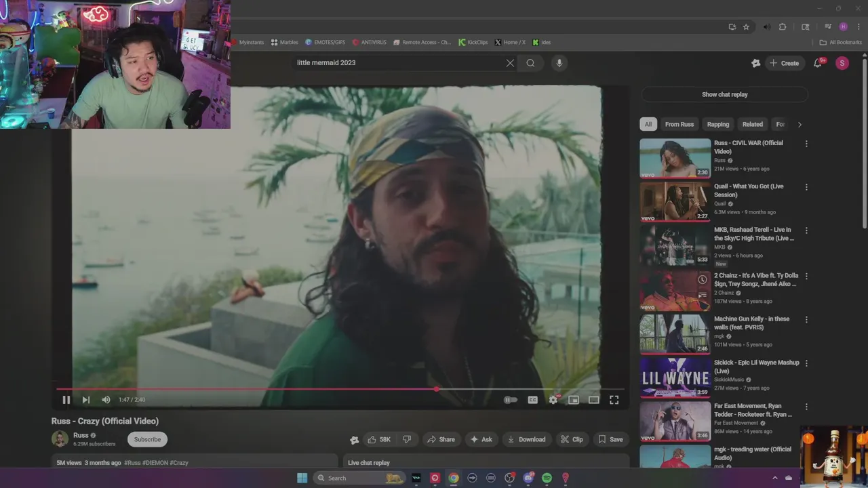
Task: Open options for Sickick Lil Wayne Mashup
Action: (x=806, y=363)
